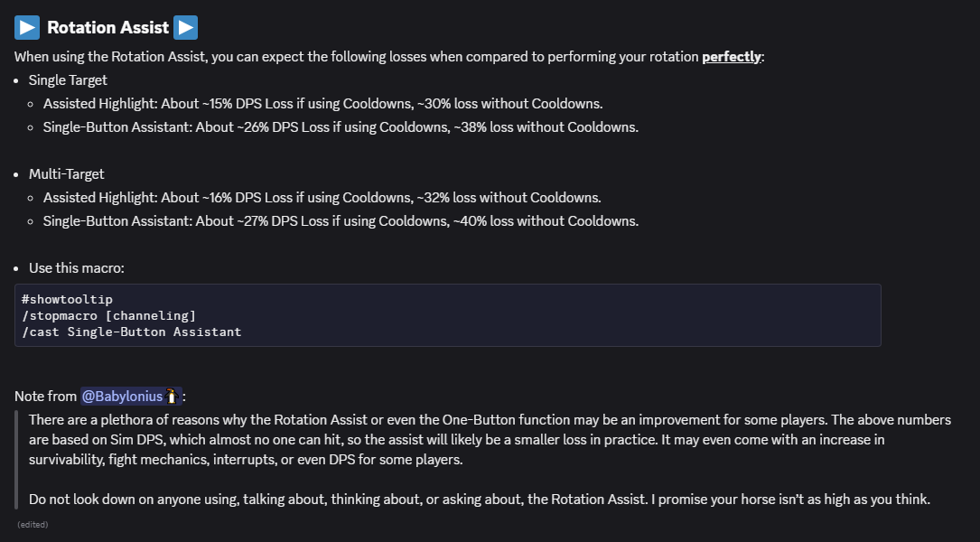The width and height of the screenshot is (980, 542).
Task: Click the /stopmacro [channeling] line
Action: click(108, 315)
